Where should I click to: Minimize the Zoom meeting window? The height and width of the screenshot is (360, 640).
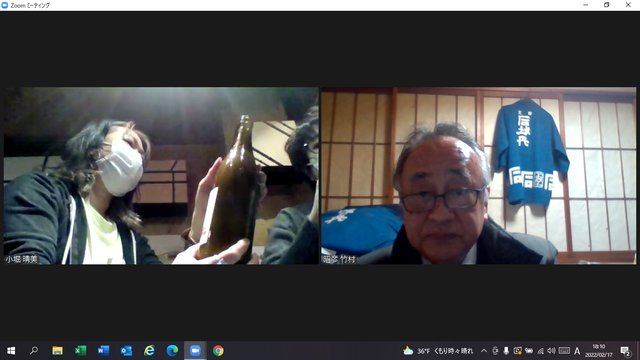(x=586, y=5)
